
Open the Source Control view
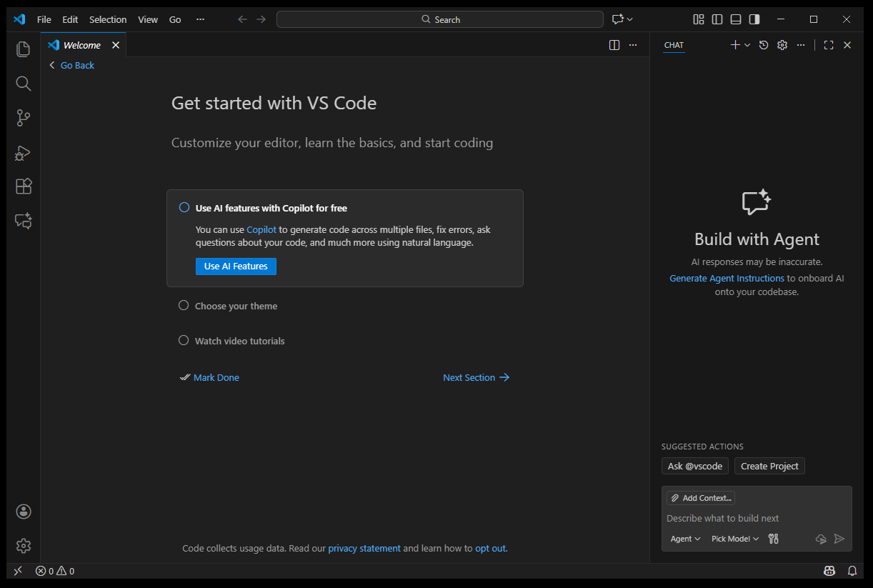click(x=24, y=118)
